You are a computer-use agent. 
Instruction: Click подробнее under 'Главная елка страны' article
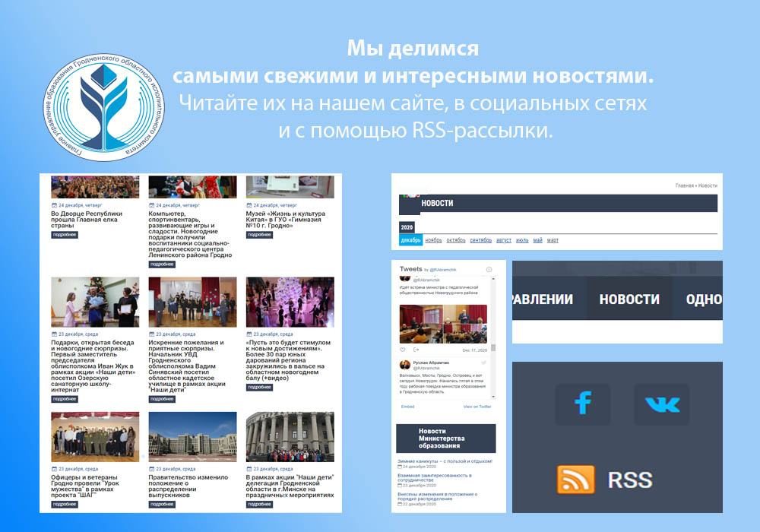(x=65, y=235)
